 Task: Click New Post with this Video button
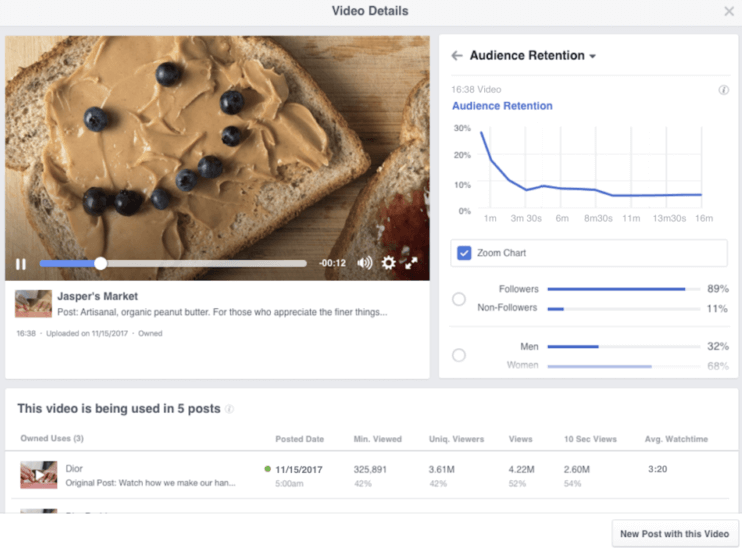(x=675, y=534)
